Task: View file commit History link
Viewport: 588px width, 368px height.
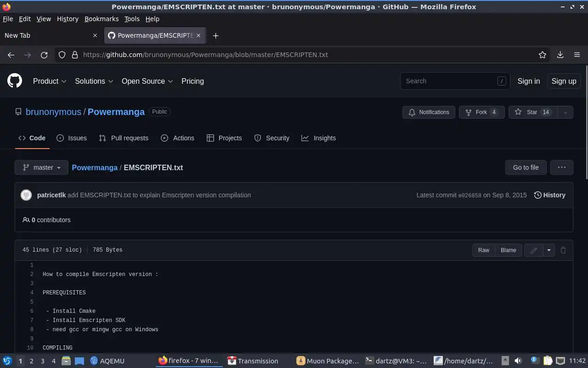Action: coord(549,195)
